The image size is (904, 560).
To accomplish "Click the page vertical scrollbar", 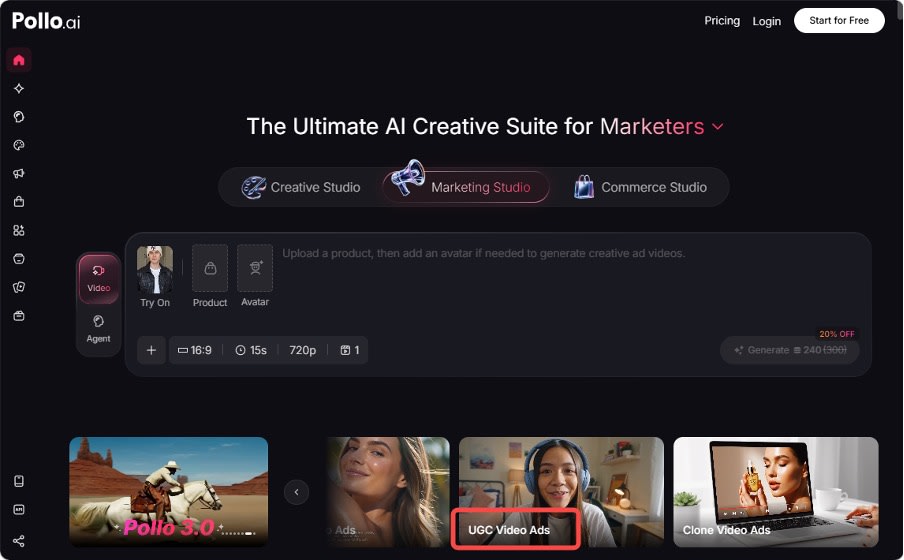I will (x=900, y=12).
